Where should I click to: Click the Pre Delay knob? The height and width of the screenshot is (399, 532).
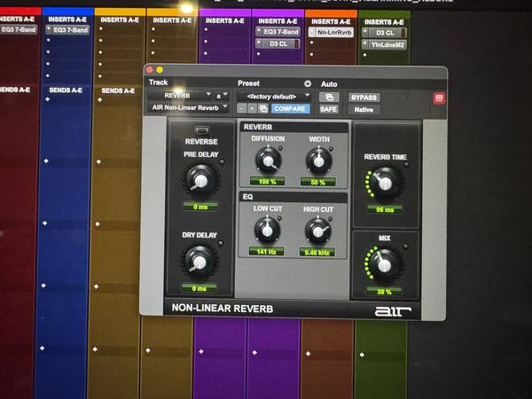tap(200, 180)
